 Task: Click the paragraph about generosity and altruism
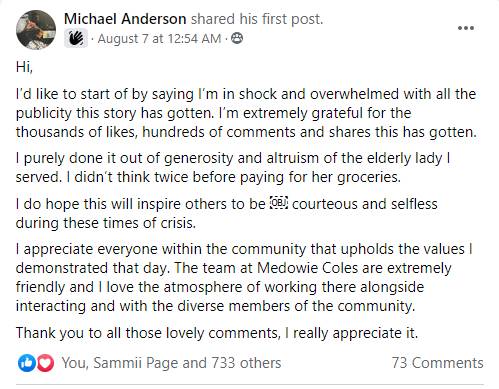(x=233, y=167)
